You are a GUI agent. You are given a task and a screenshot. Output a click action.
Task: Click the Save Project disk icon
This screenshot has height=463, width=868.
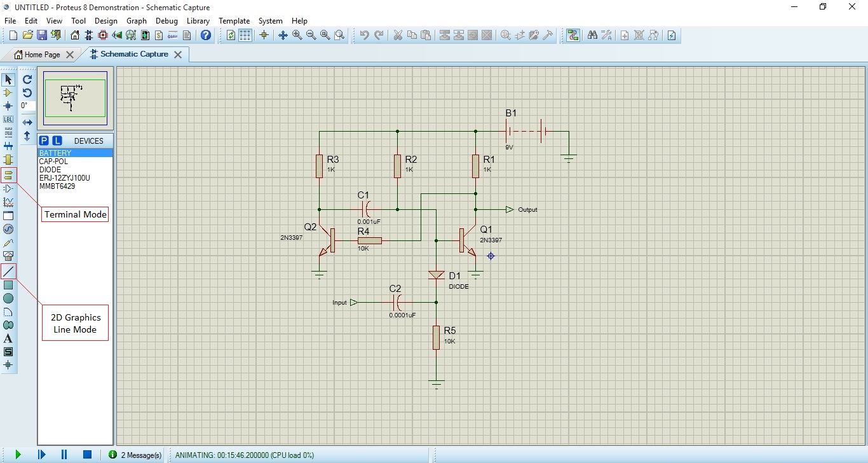pyautogui.click(x=42, y=36)
